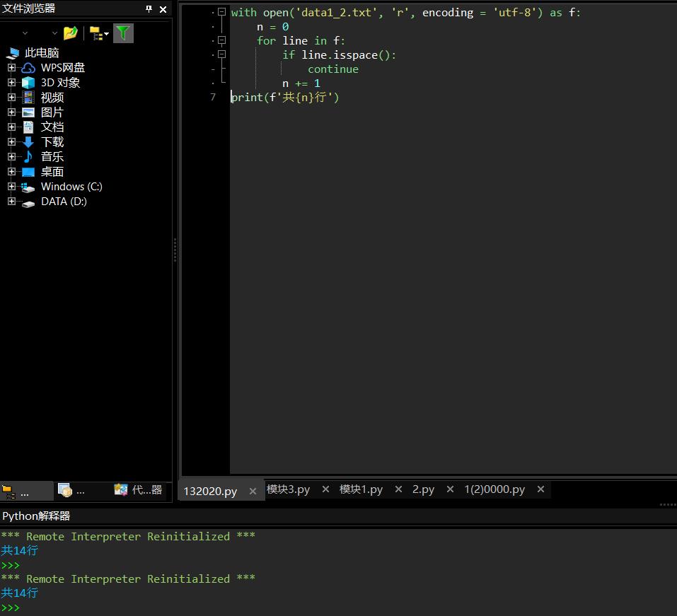Expand the DATA (D:) drive
Screen dimensions: 677x616
point(11,201)
